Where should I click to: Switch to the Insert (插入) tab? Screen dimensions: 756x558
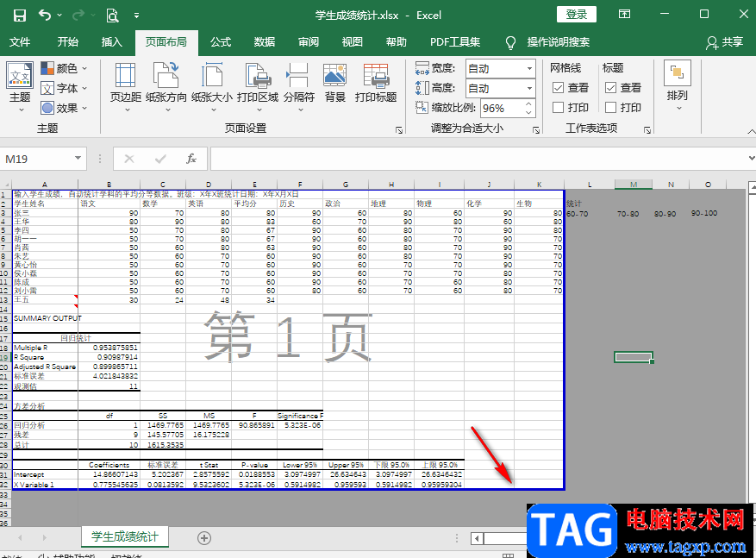[112, 42]
